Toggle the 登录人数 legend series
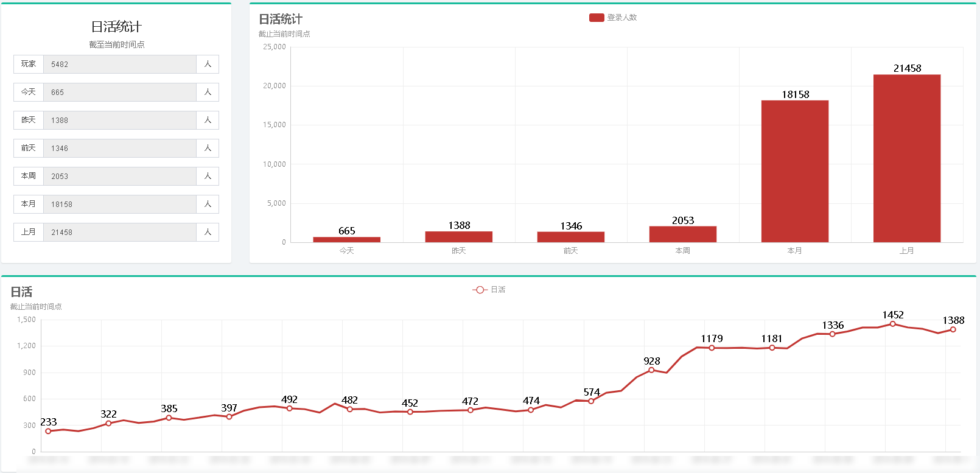 coord(612,18)
